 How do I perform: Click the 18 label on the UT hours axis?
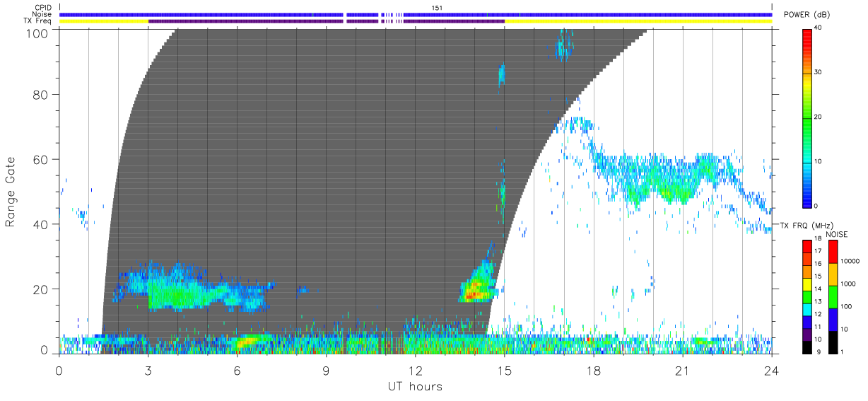click(x=593, y=371)
